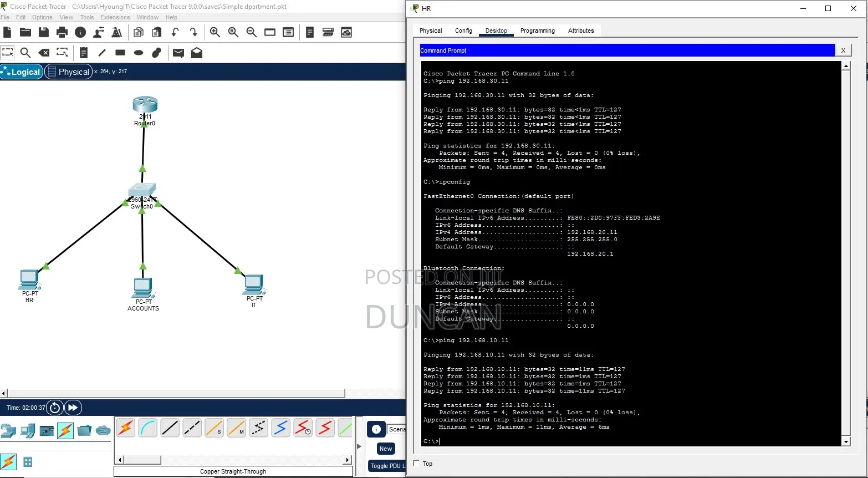Choose the Draw Freeform shape tool
This screenshot has width=868, height=478.
[x=157, y=53]
